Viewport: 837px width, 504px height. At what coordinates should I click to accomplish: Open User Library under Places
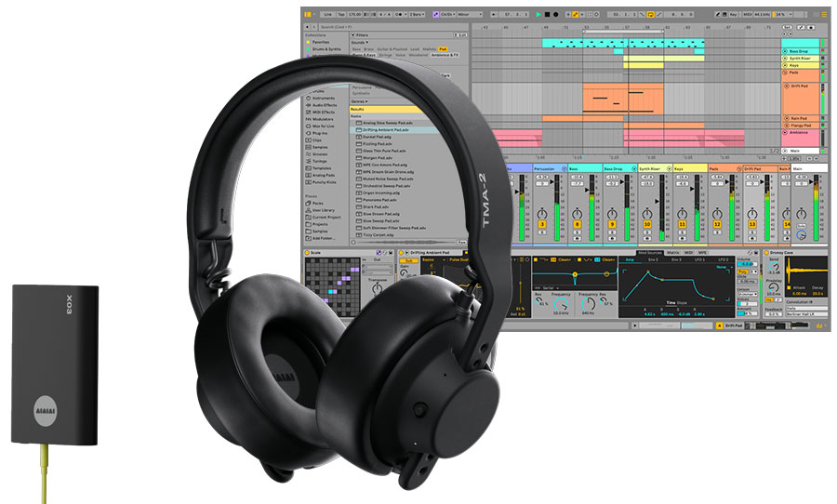click(320, 210)
